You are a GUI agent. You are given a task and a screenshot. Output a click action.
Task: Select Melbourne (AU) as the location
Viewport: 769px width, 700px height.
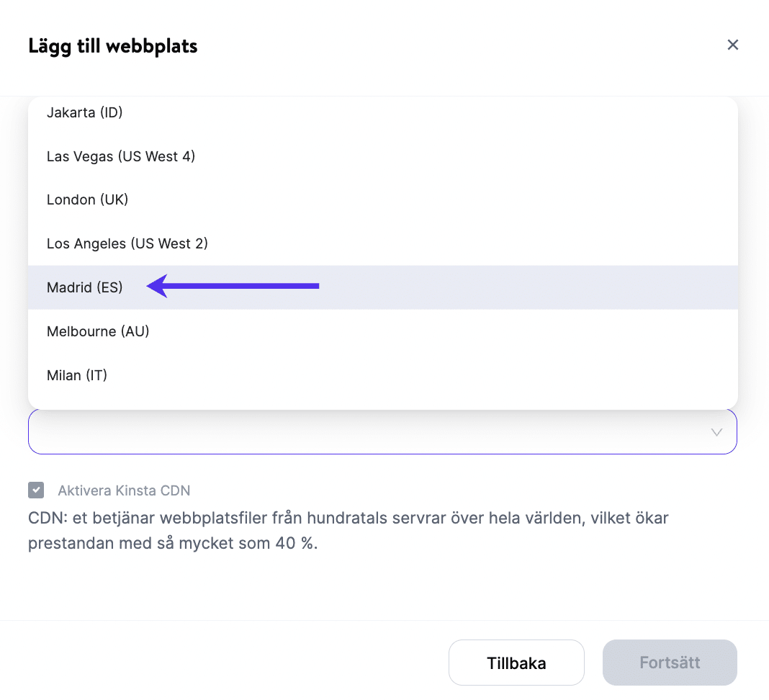(x=98, y=331)
